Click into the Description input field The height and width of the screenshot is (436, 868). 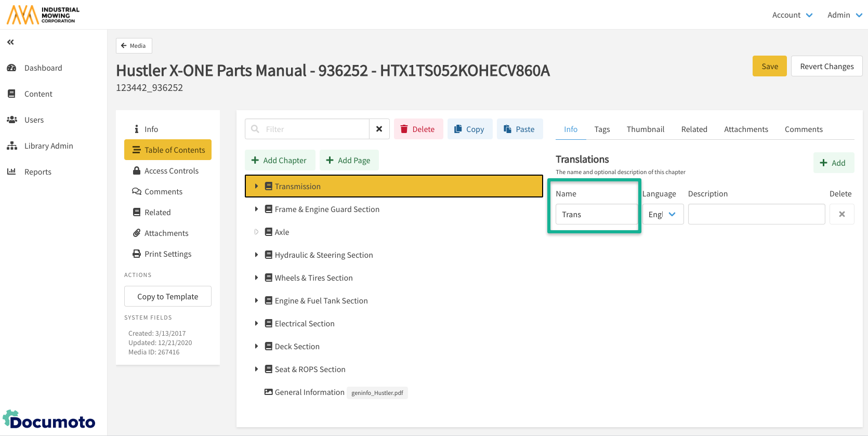click(x=756, y=214)
